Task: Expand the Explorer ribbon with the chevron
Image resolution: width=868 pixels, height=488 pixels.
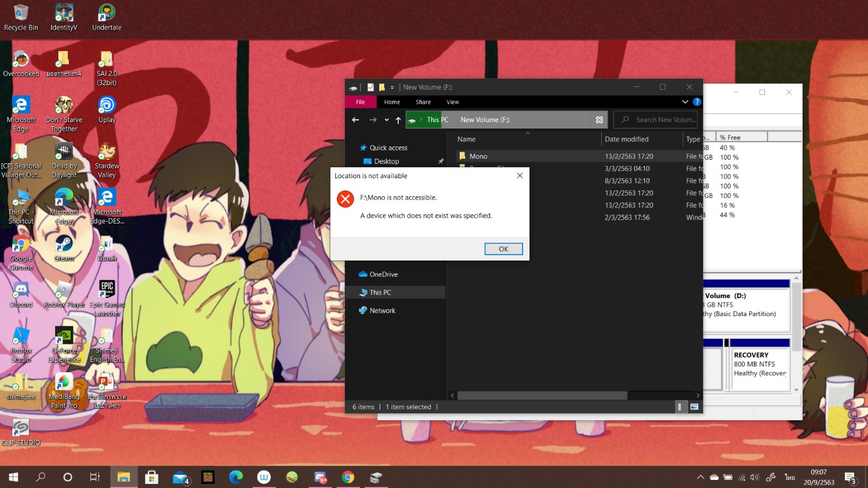Action: (x=685, y=102)
